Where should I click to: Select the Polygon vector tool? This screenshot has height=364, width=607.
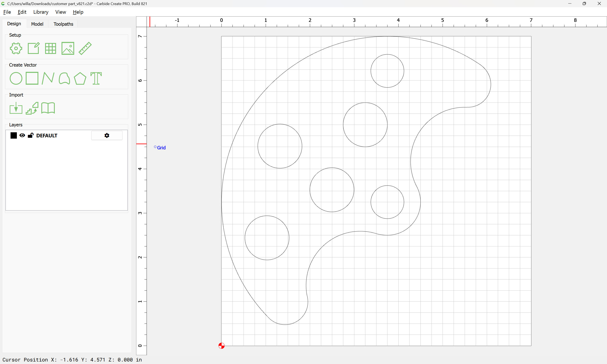point(80,79)
